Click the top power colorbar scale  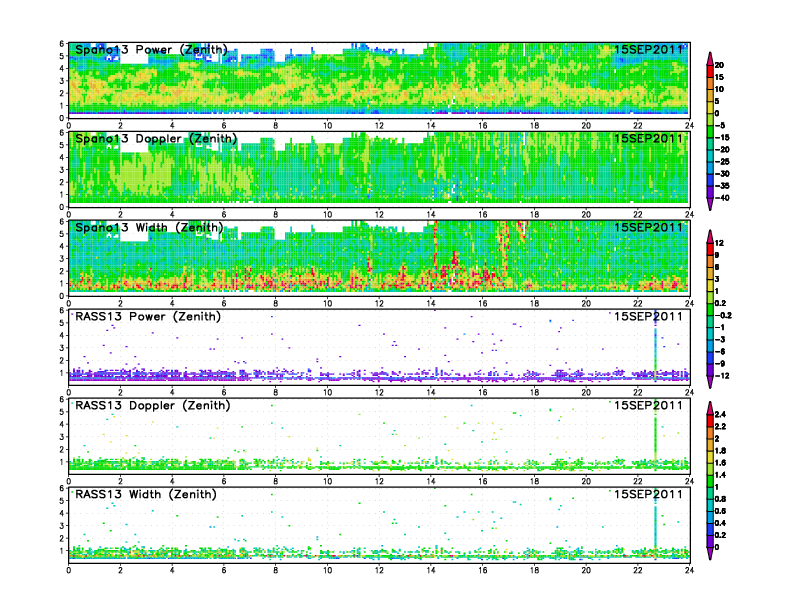point(710,131)
